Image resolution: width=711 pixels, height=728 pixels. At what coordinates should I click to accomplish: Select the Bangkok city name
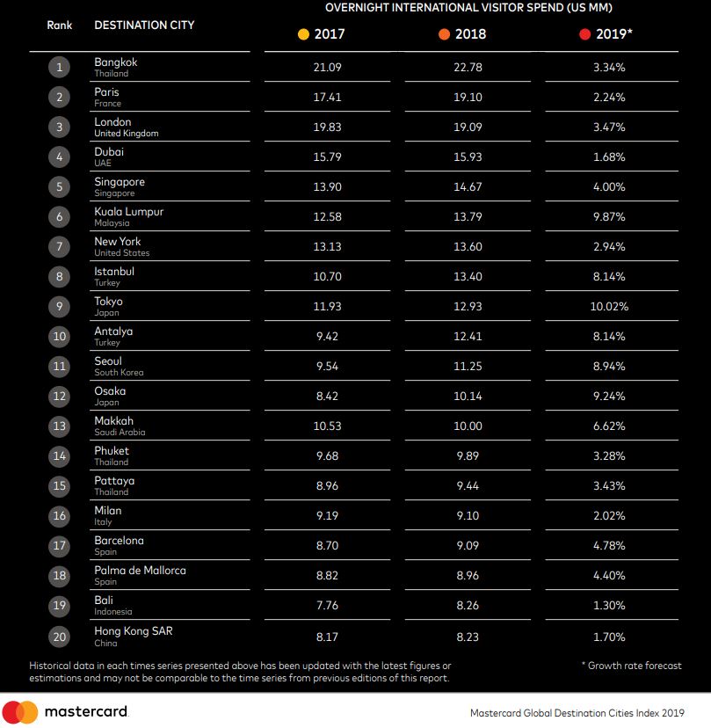(115, 62)
